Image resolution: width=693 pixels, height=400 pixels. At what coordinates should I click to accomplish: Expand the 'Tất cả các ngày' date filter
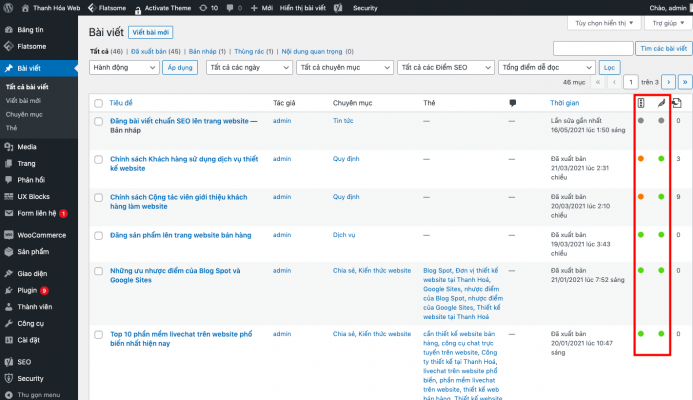click(x=248, y=67)
